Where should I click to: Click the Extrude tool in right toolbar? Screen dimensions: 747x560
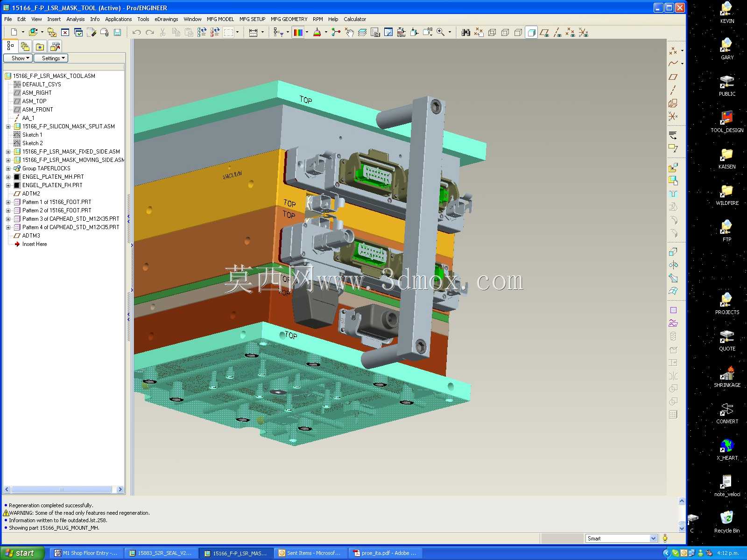point(673,252)
